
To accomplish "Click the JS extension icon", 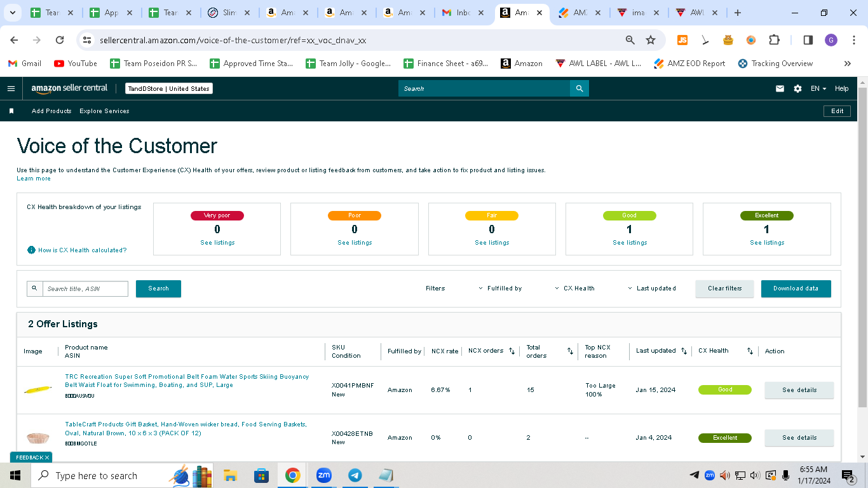I will 682,40.
